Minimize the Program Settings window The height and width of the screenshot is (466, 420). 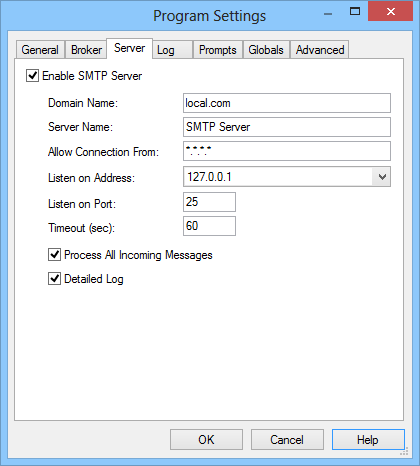coord(328,13)
